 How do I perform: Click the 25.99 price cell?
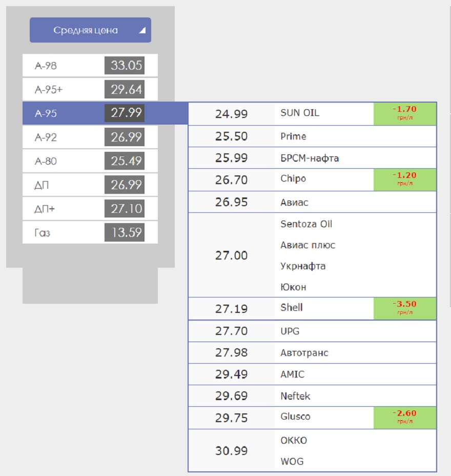click(x=232, y=158)
